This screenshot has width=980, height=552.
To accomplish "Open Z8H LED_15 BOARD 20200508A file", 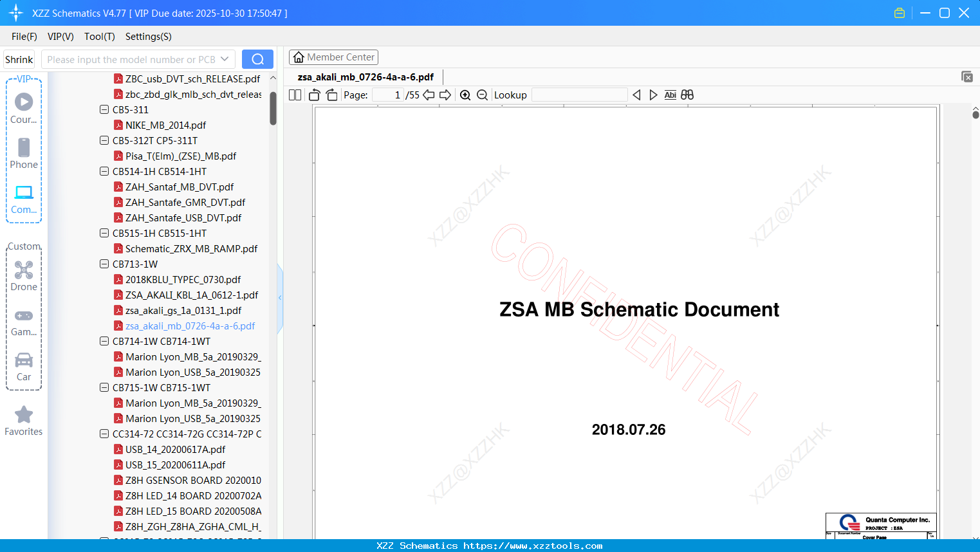I will coord(188,511).
